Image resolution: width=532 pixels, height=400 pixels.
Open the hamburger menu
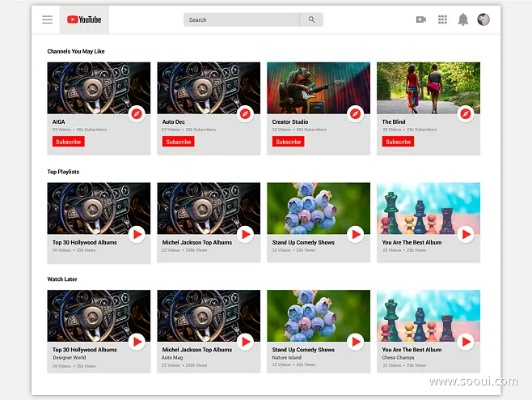pos(47,20)
